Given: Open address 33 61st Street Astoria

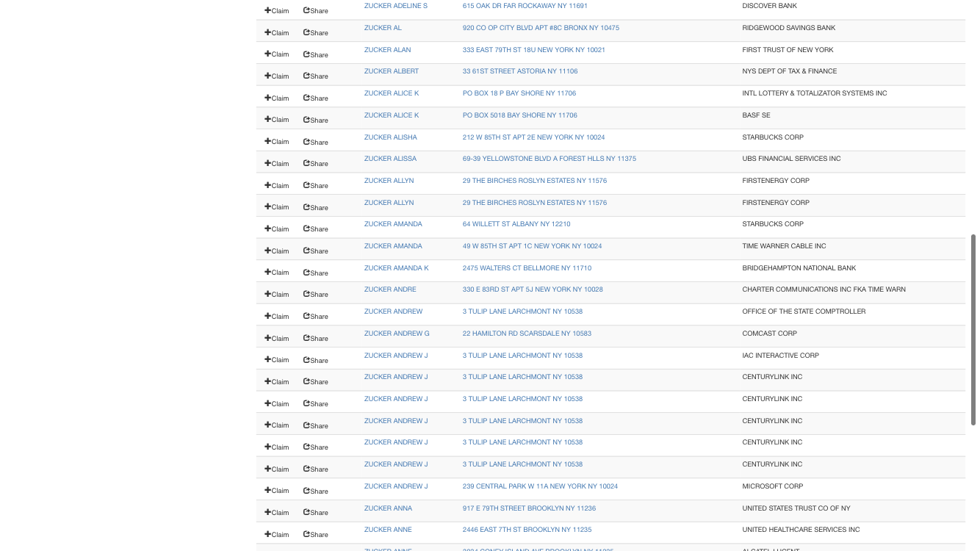Looking at the screenshot, I should (520, 71).
